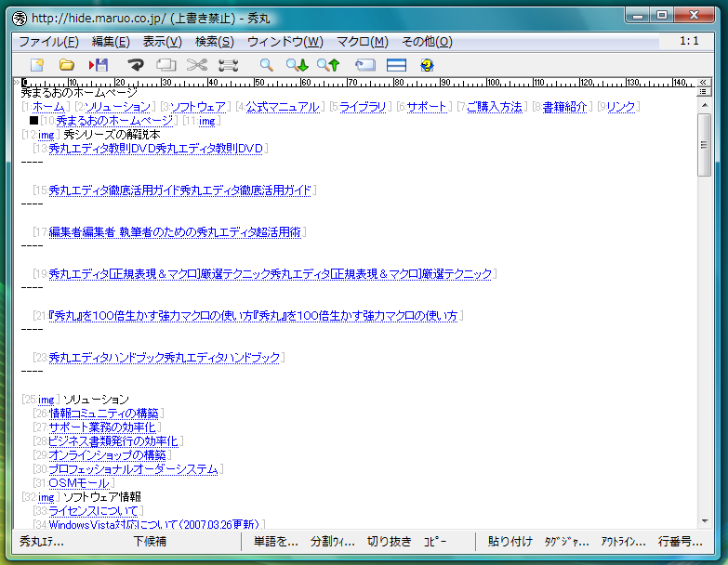728x565 pixels.
Task: Click the 切り抜き function key button
Action: [x=389, y=542]
